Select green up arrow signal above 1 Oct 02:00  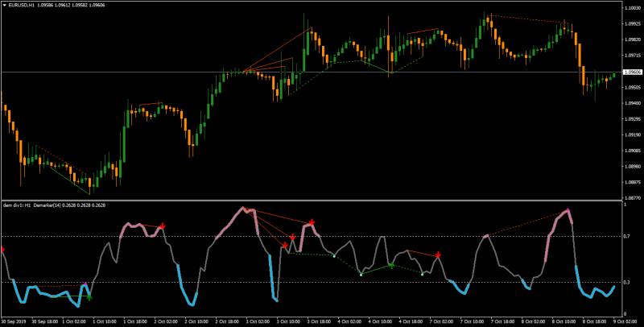point(89,298)
